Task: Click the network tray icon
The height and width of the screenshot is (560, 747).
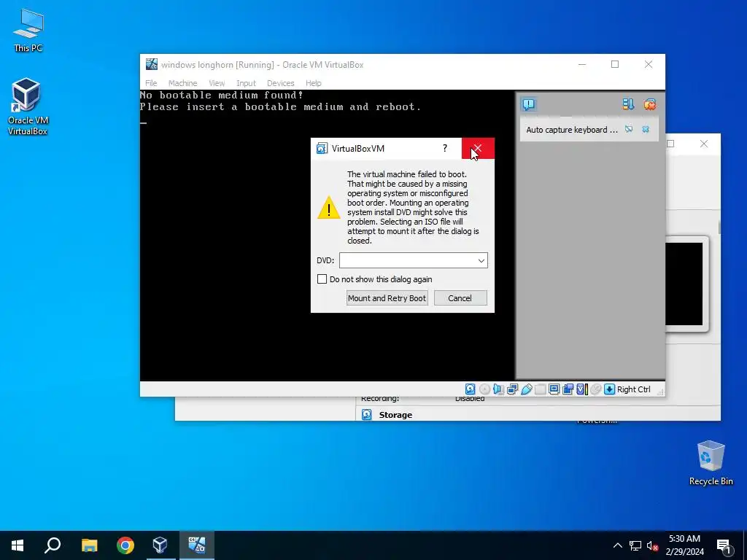Action: [x=635, y=545]
